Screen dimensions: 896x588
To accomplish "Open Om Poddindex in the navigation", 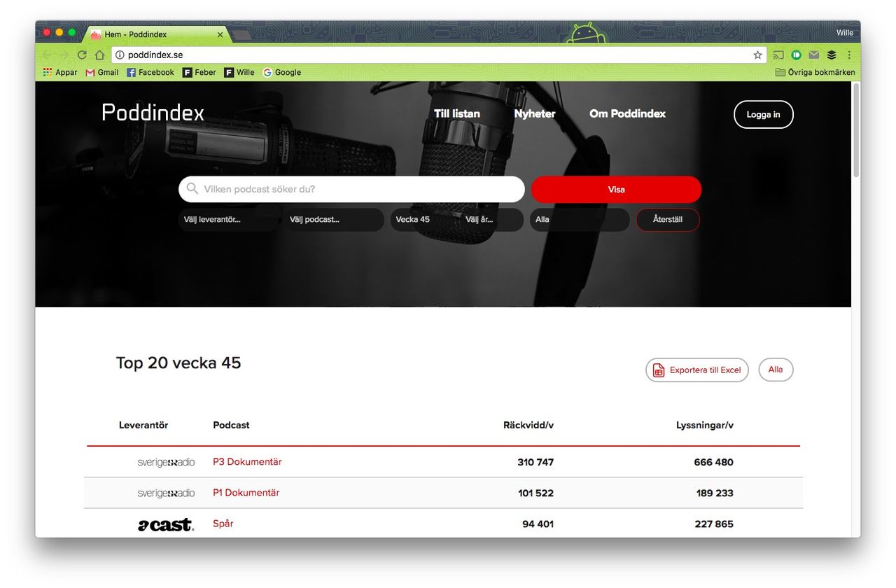I will pos(628,113).
